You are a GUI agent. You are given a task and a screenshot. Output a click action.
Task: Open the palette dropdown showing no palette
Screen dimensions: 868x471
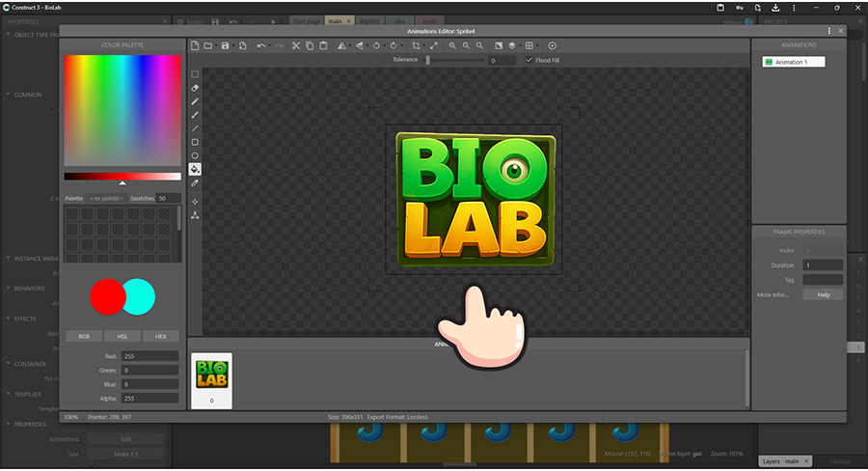(106, 198)
